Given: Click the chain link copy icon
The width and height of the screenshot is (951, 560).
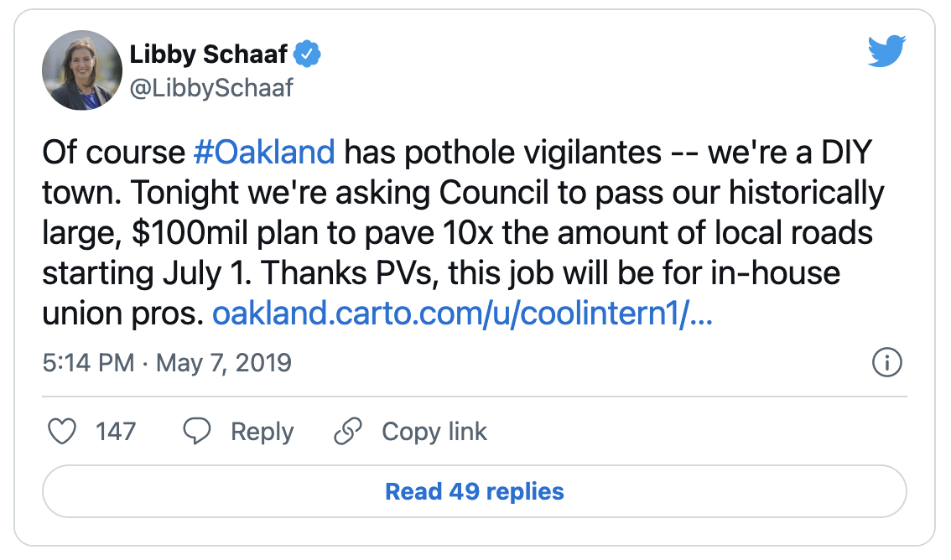Looking at the screenshot, I should pyautogui.click(x=347, y=432).
